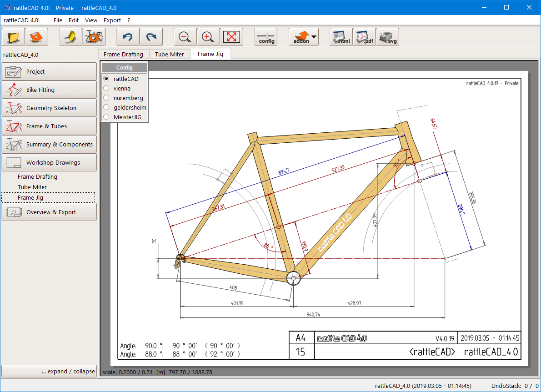The width and height of the screenshot is (541, 392).
Task: Open the Project section
Action: (49, 72)
